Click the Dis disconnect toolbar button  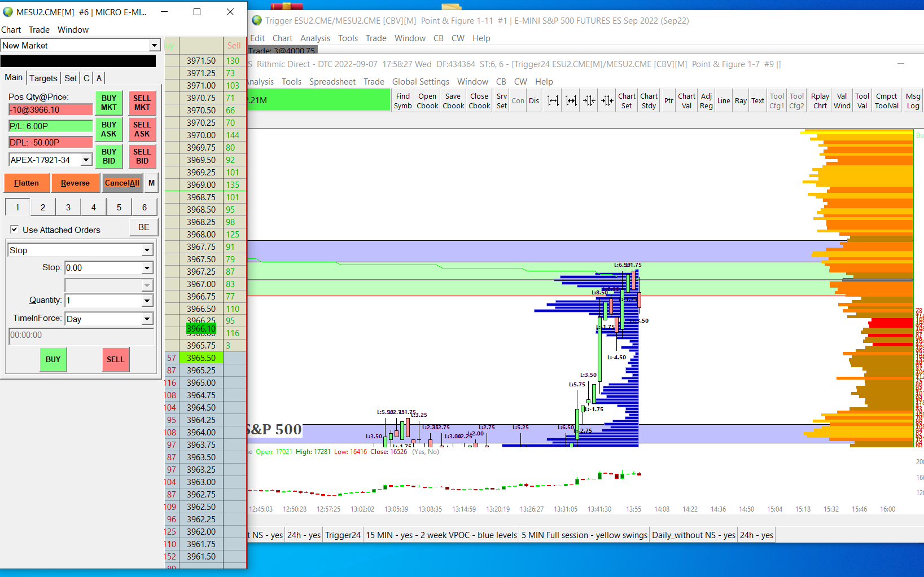point(534,100)
